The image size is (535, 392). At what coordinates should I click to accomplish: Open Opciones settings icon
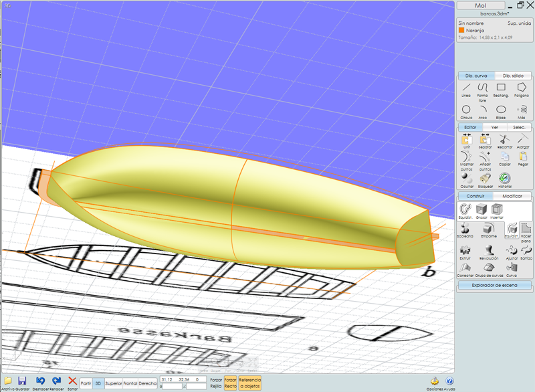tap(434, 381)
